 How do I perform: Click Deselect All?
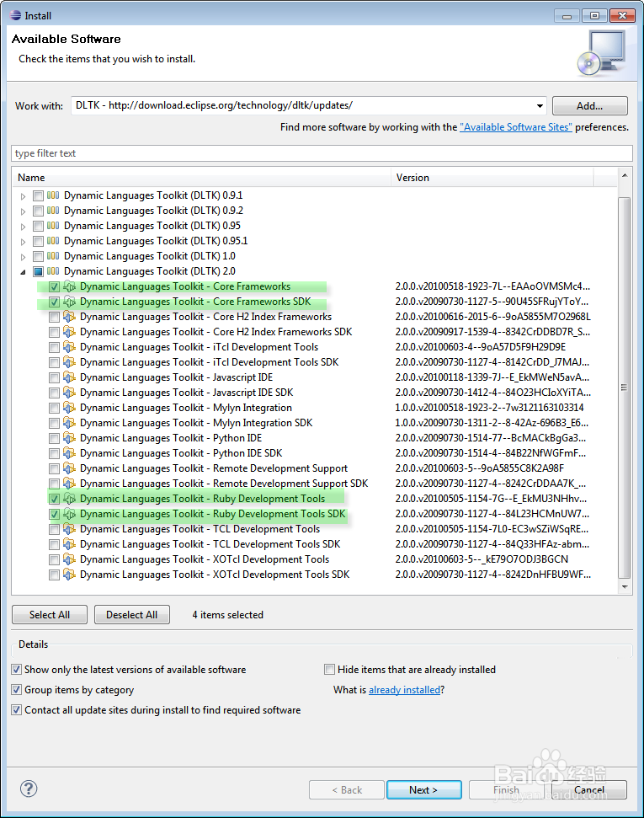132,614
